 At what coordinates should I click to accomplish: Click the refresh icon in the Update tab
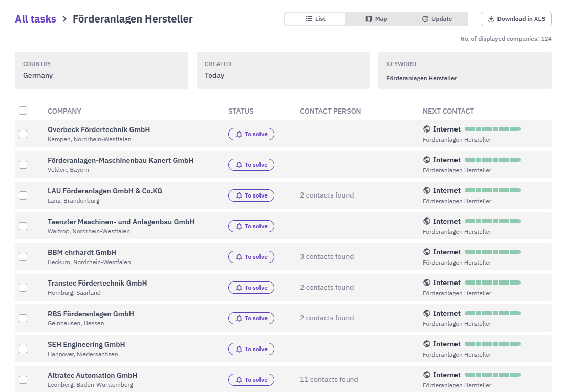[425, 19]
